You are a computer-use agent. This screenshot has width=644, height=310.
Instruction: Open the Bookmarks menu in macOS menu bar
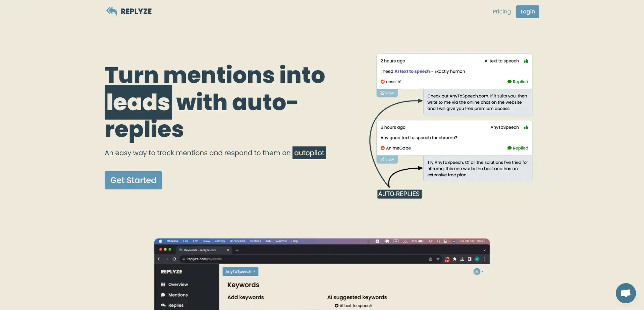pyautogui.click(x=237, y=241)
